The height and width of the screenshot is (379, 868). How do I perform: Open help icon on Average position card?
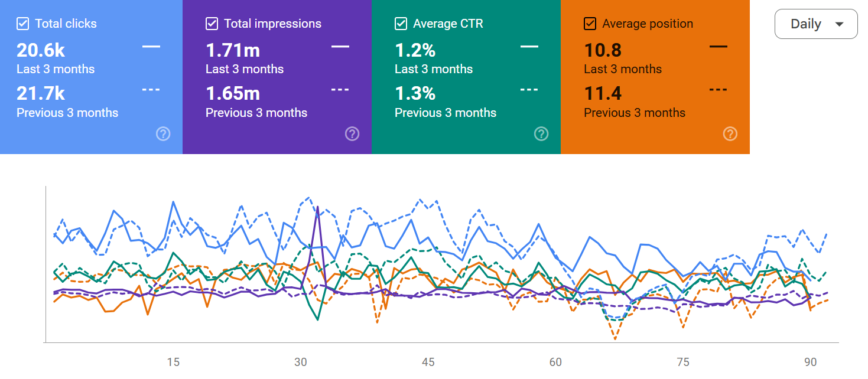click(x=730, y=134)
